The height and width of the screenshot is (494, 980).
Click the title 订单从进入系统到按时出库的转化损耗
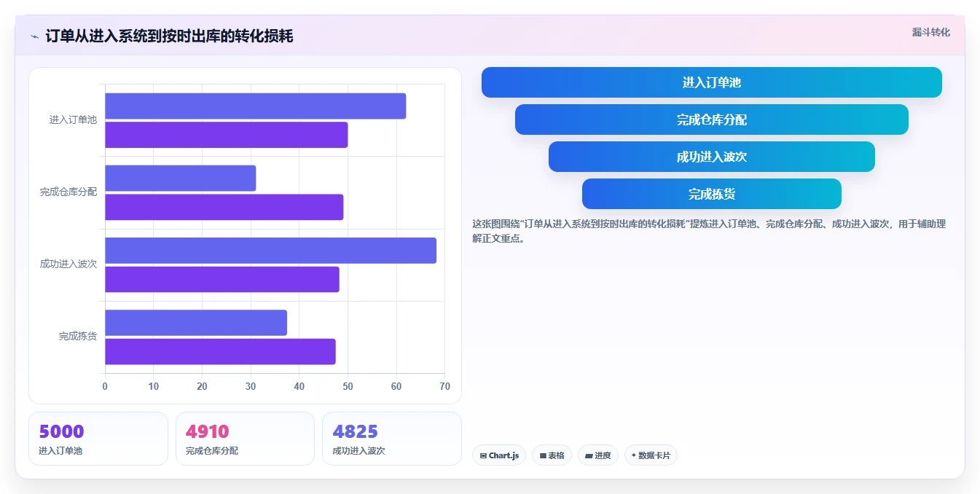point(169,36)
